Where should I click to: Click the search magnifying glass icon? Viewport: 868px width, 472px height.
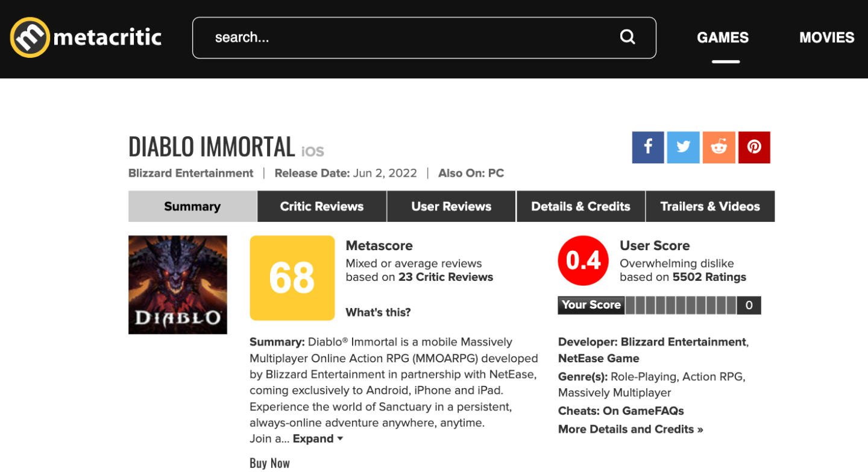click(627, 37)
